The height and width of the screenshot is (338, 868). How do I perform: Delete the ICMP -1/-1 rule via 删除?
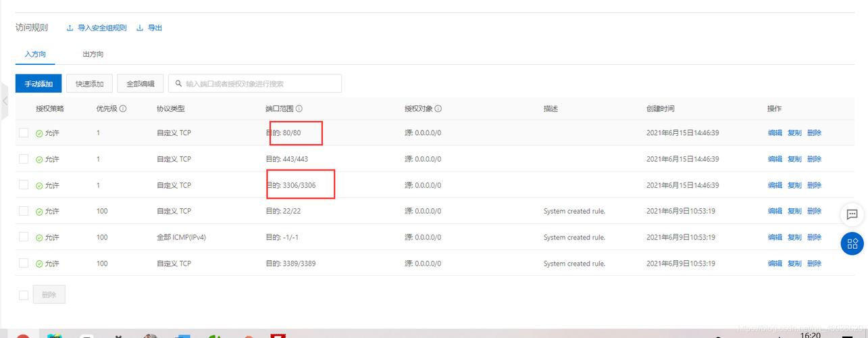(x=814, y=238)
